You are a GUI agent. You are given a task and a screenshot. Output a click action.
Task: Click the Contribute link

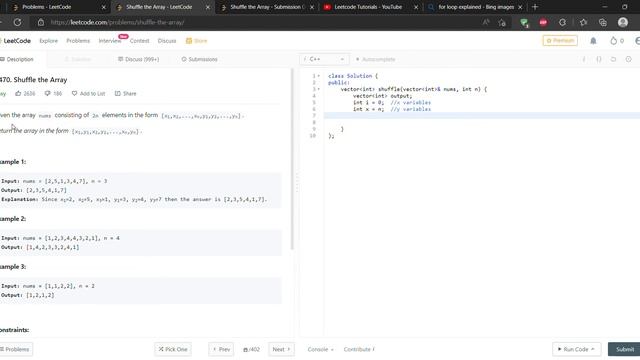pos(359,349)
